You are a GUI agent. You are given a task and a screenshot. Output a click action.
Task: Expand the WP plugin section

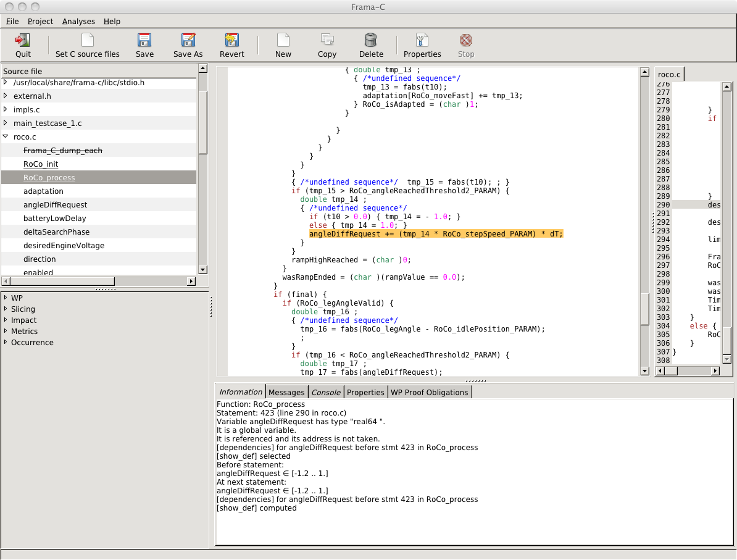coord(6,298)
